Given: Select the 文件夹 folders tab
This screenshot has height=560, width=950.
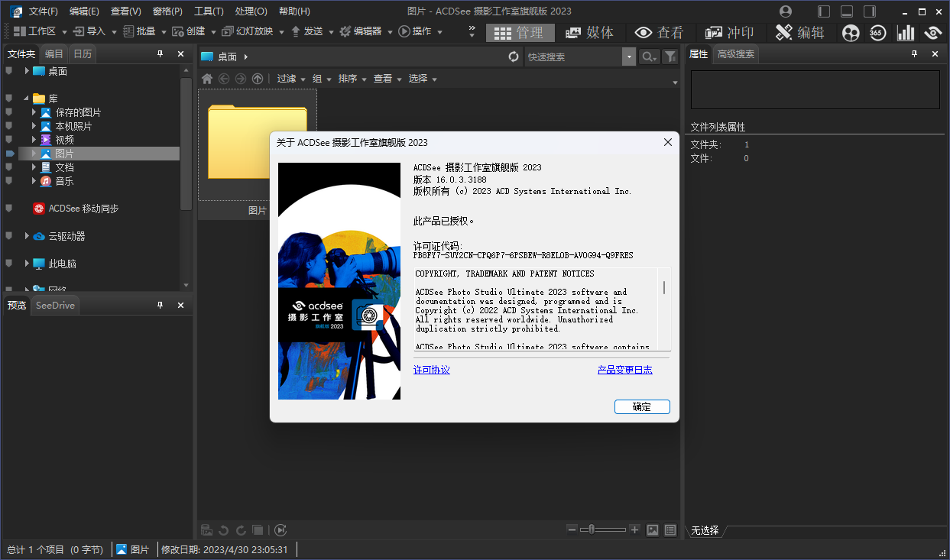Looking at the screenshot, I should click(21, 53).
